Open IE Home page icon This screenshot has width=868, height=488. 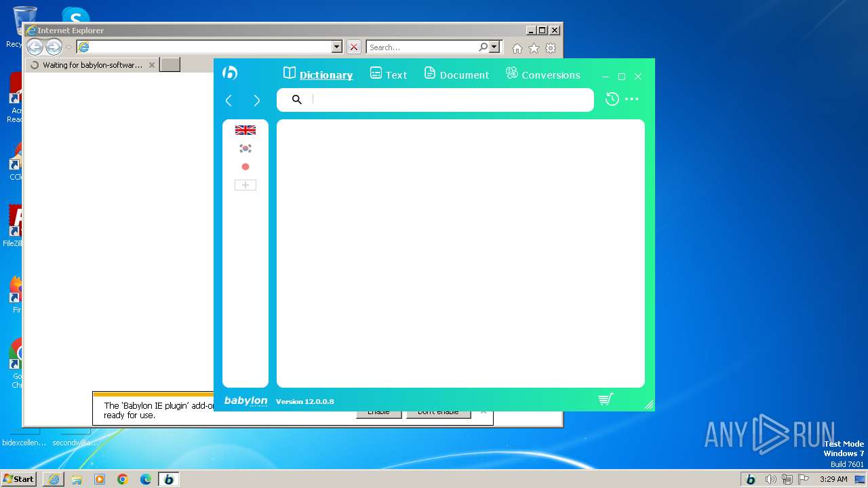click(x=517, y=48)
